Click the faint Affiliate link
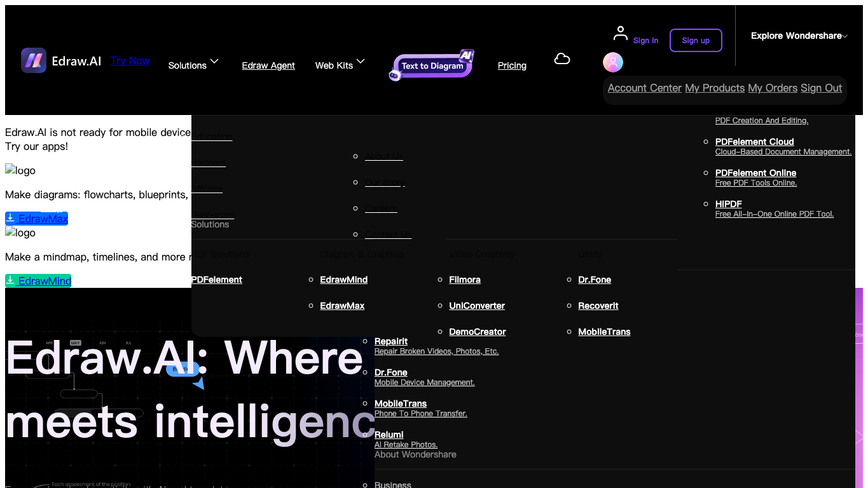The image size is (868, 488). pos(207,188)
